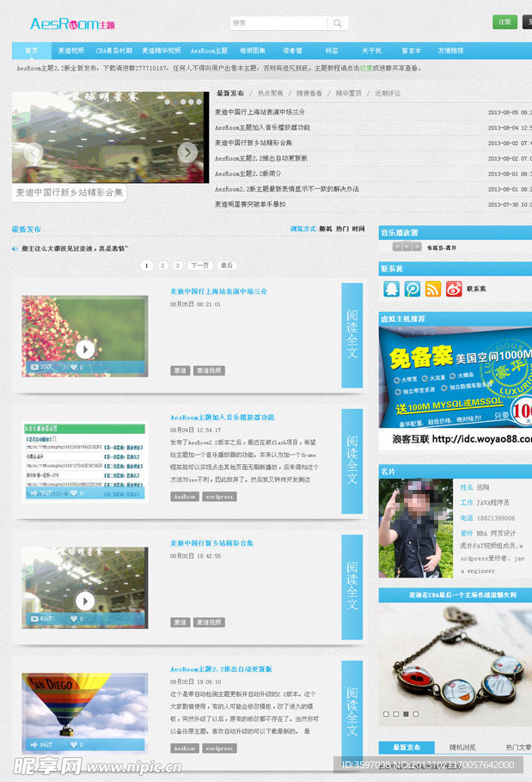This screenshot has width=532, height=782.
Task: Click heart icon on hot-air balloon thumbnail
Action: click(x=74, y=744)
